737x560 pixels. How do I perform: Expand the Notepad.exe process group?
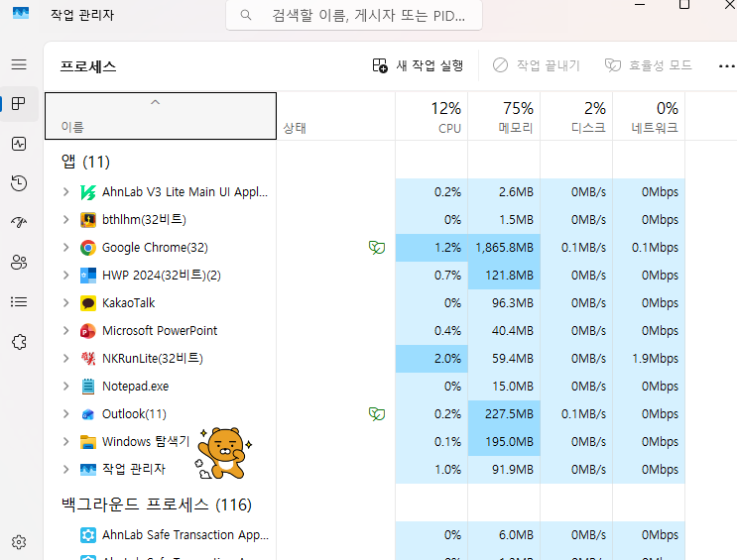[x=65, y=387]
